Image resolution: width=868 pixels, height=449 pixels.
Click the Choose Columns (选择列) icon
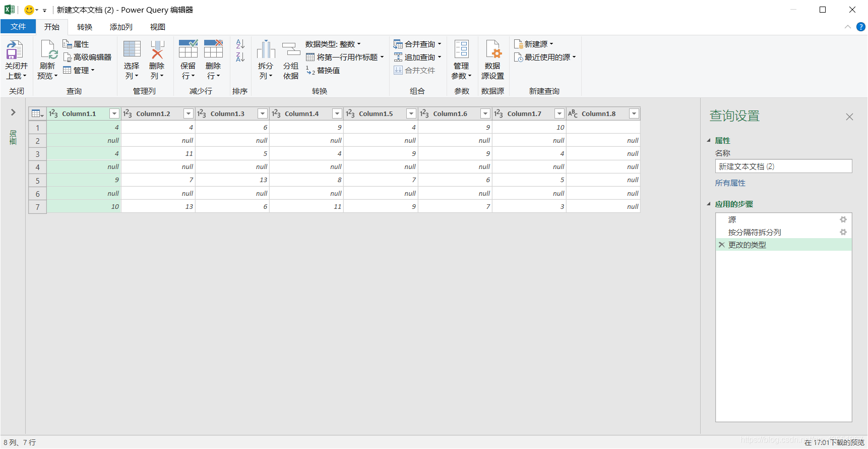coord(132,49)
